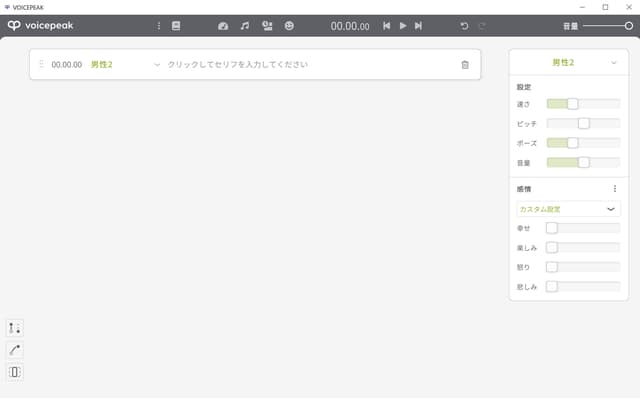Adjust master volume slider at top right

[608, 26]
